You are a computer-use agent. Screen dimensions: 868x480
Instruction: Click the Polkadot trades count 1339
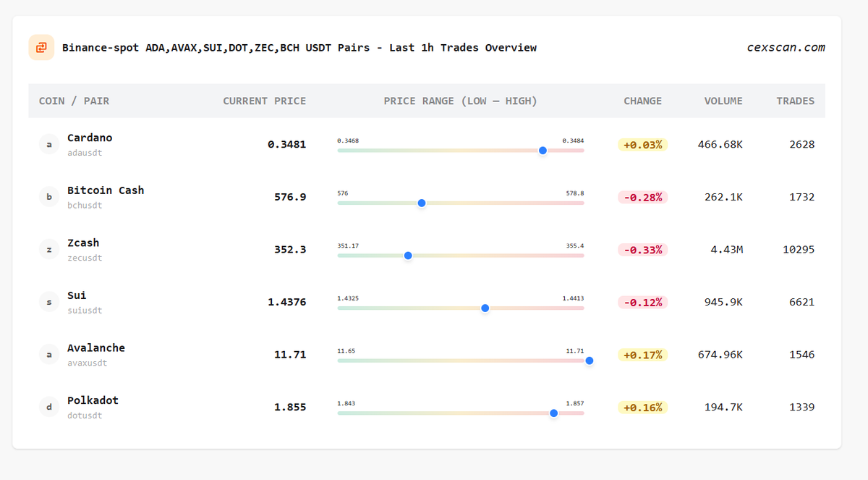(802, 407)
